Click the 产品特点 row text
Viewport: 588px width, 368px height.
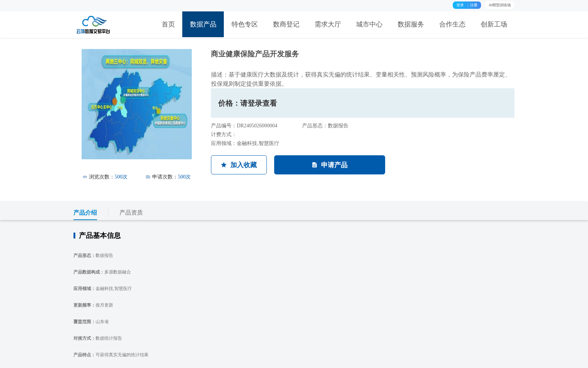(x=111, y=355)
